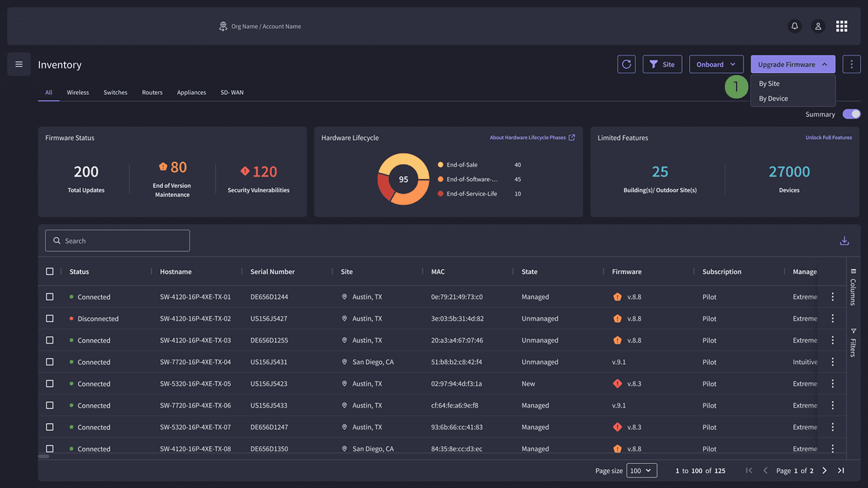Screen dimensions: 868x488
Task: Click MAC address 3e:03:5b:31:4d:82
Action: pos(457,318)
